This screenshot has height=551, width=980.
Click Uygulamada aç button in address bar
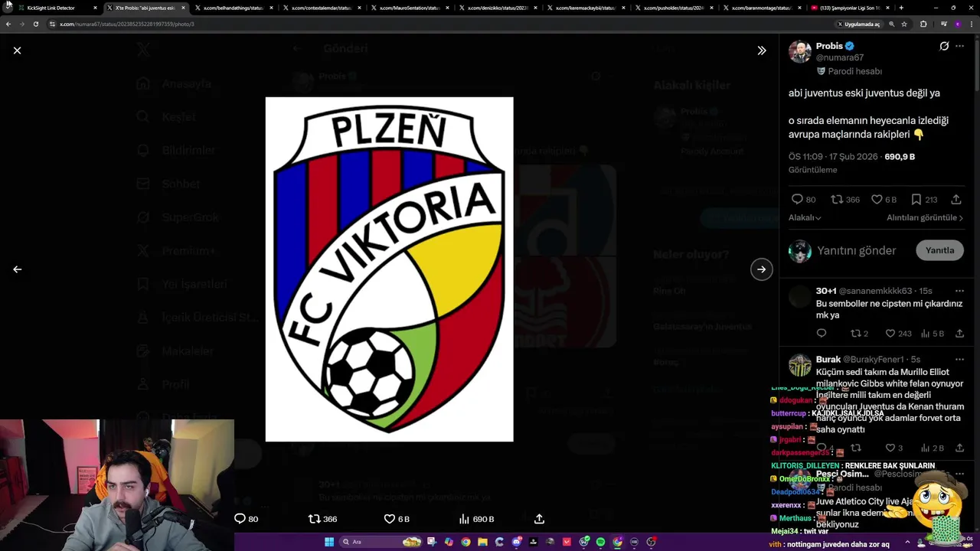[x=857, y=24]
